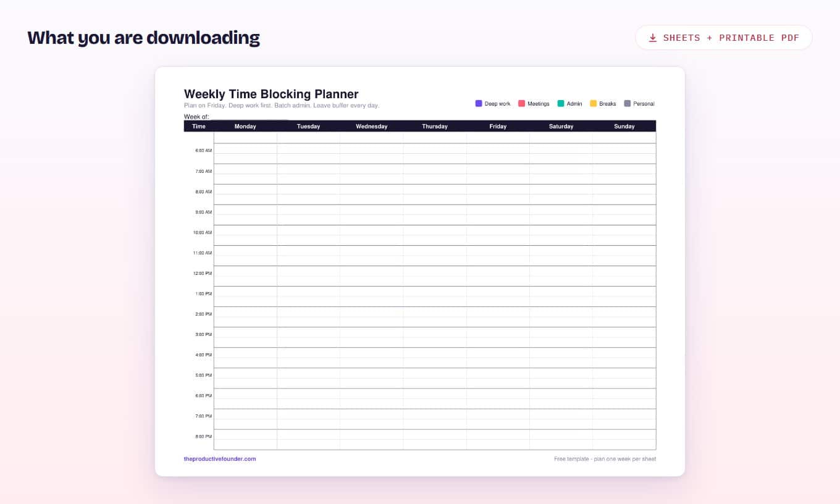Click the 8:00 PM time label
Screen dimensions: 840x504
click(x=204, y=436)
